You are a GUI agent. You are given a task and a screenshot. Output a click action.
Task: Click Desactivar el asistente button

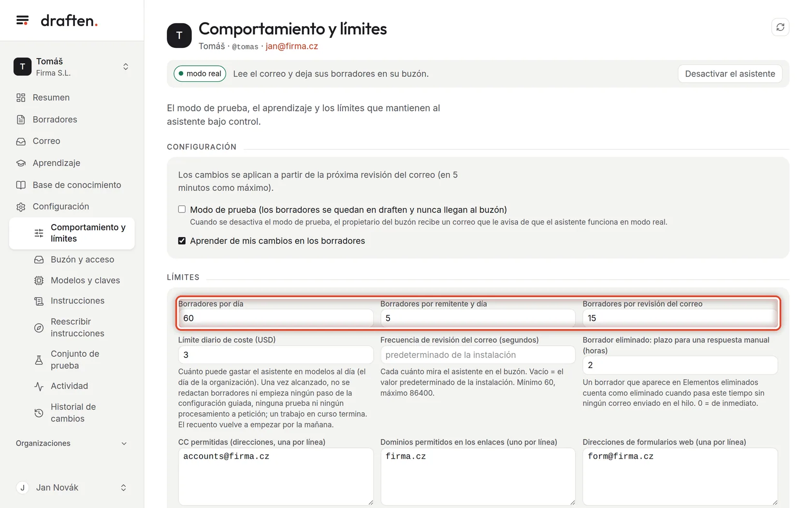coord(730,74)
